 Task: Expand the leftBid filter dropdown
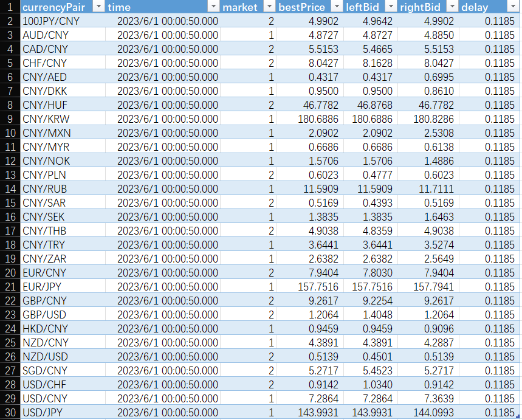(390, 7)
